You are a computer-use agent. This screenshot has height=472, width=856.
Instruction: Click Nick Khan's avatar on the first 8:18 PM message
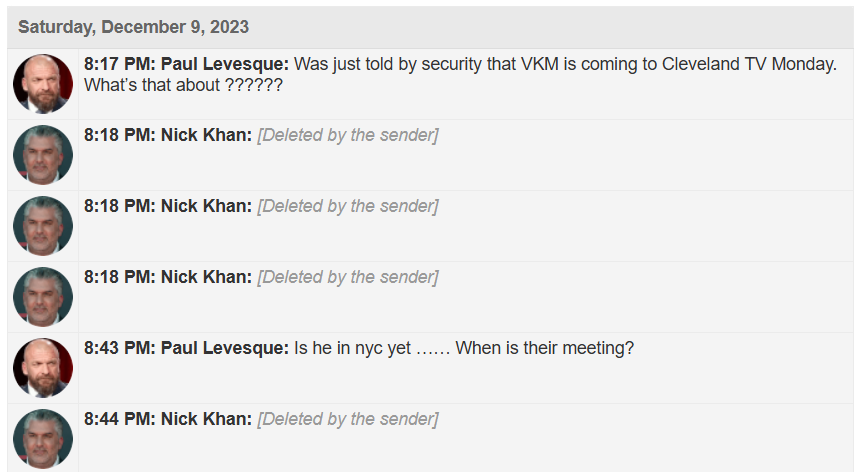point(43,155)
